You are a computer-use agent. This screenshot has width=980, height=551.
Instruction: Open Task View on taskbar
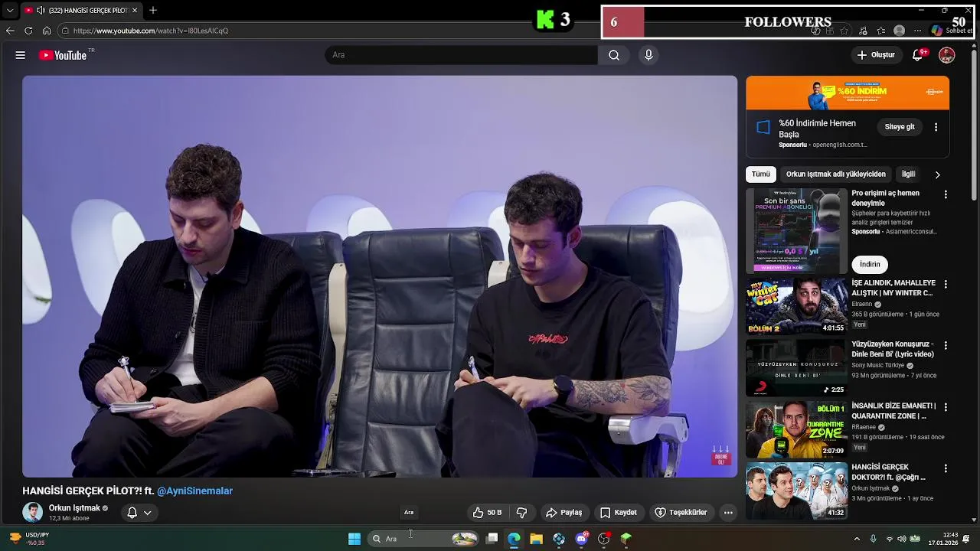pos(492,539)
